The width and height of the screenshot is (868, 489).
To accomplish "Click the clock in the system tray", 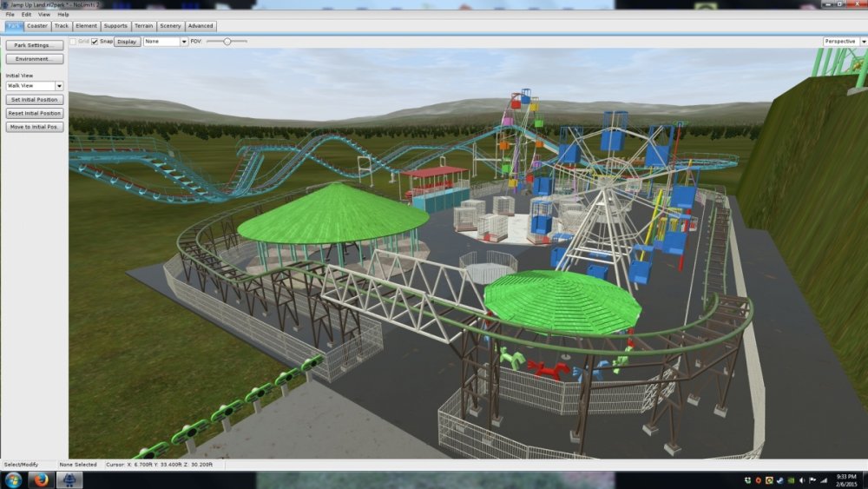I will click(845, 480).
